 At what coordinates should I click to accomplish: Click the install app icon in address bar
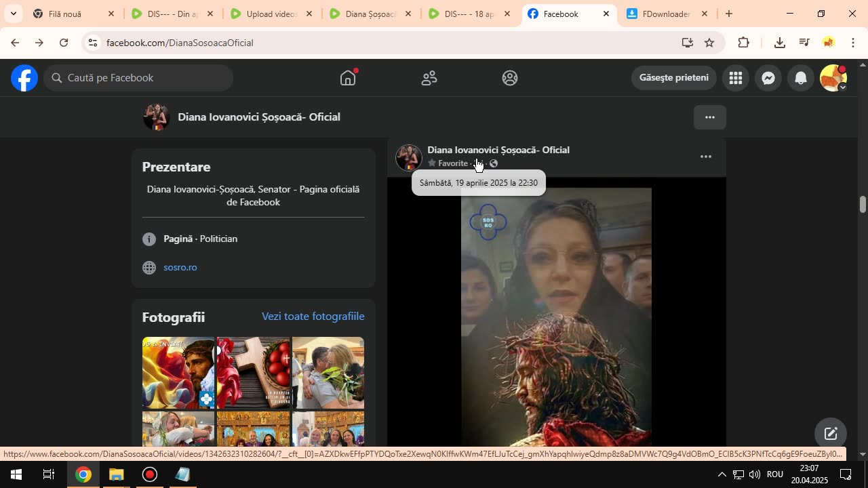(688, 43)
